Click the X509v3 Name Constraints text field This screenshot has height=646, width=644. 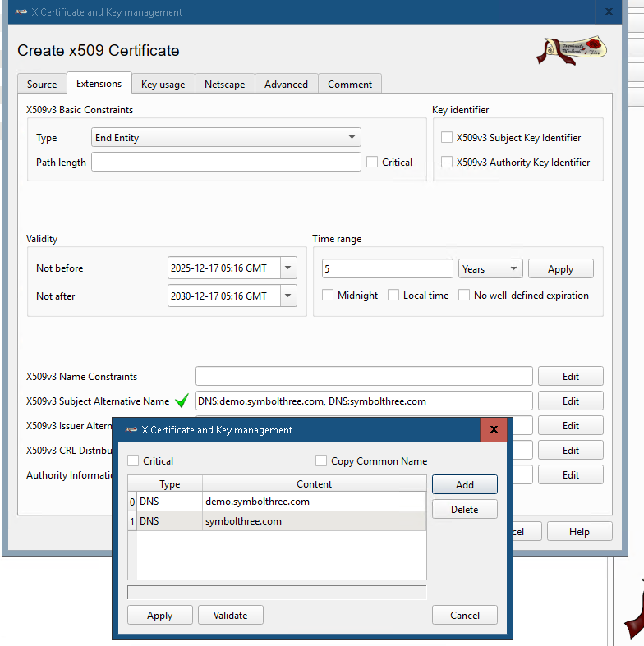coord(364,376)
